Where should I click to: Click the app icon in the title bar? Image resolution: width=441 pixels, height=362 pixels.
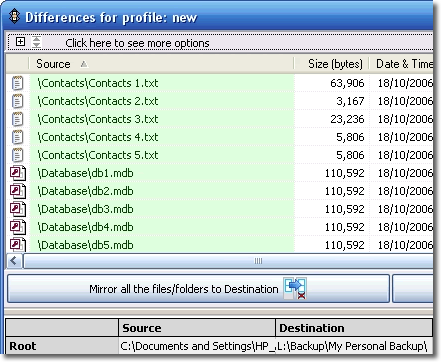(14, 16)
